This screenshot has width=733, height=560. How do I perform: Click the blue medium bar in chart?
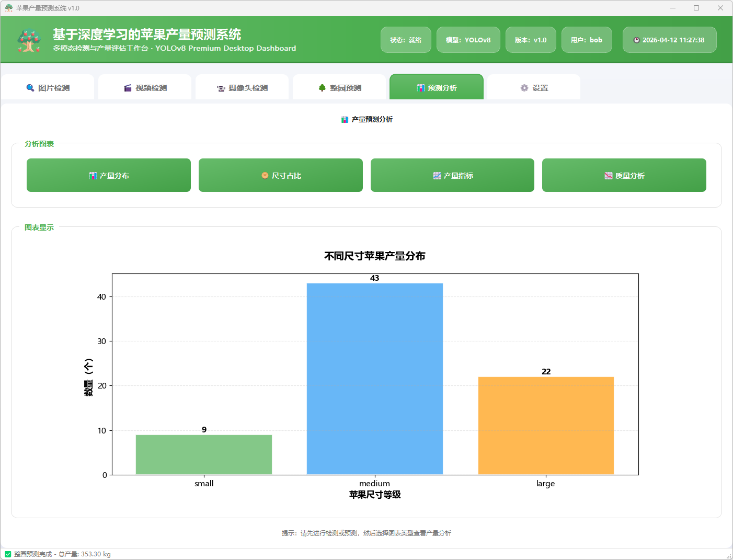374,379
